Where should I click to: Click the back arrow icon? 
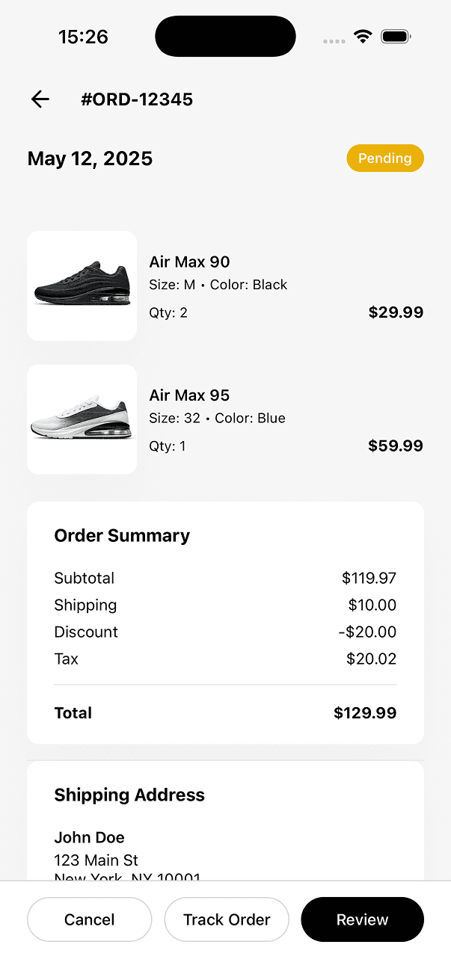[x=39, y=99]
